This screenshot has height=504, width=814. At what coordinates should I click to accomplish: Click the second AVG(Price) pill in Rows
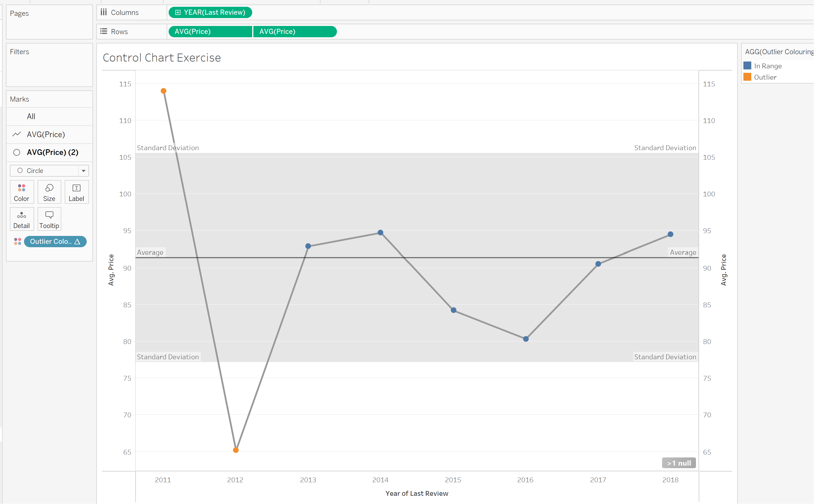[x=295, y=31]
